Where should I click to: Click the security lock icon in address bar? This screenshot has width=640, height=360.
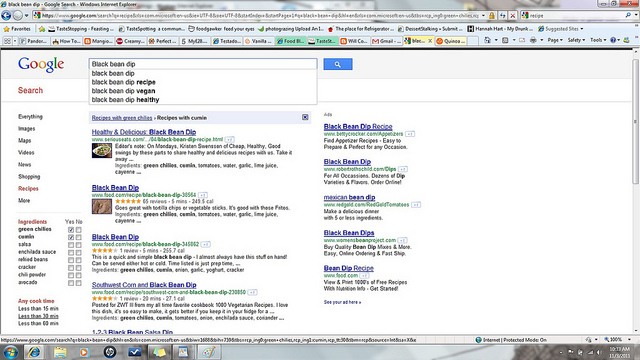click(492, 16)
